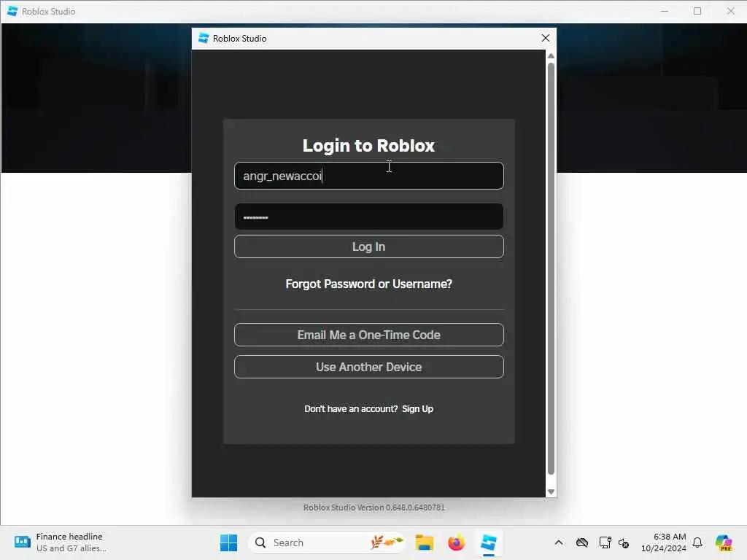
Task: Click the login dialog vertical scrollbar thumb
Action: 551,269
